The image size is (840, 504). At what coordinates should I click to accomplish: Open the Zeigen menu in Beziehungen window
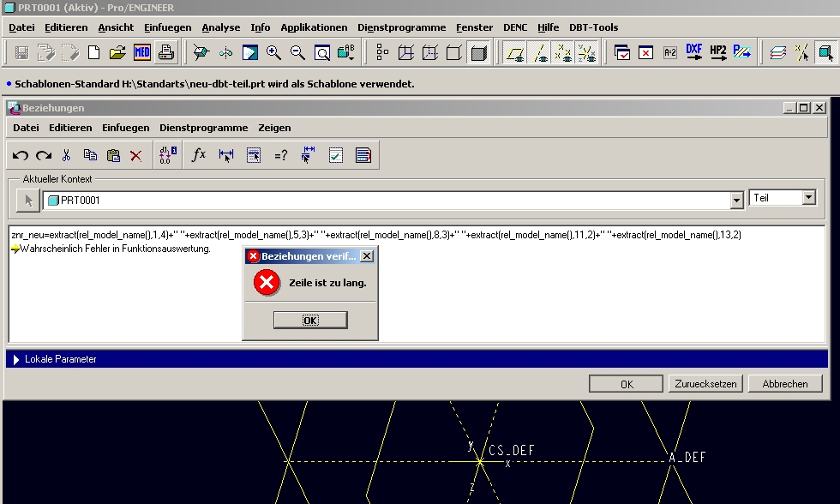pyautogui.click(x=274, y=128)
